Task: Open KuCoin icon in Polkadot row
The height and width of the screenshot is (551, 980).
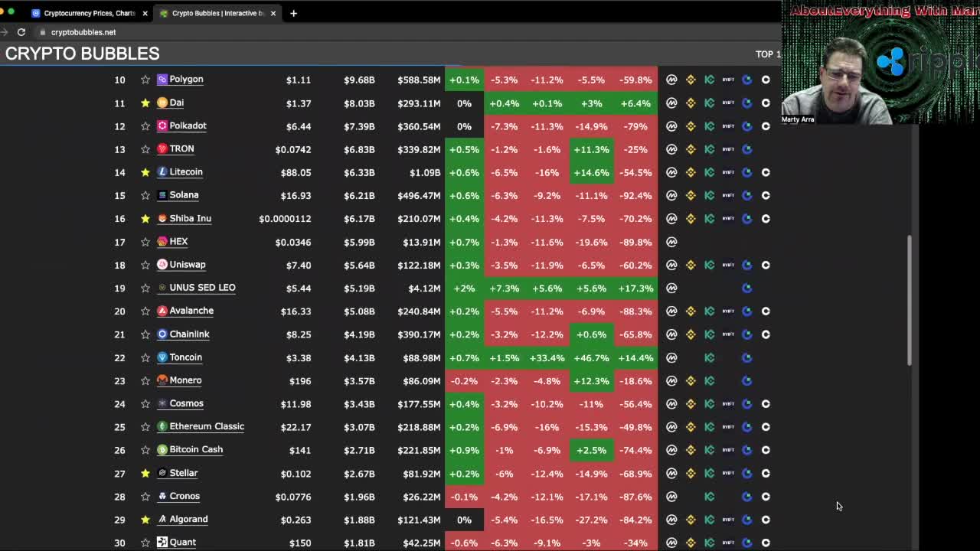Action: click(710, 126)
